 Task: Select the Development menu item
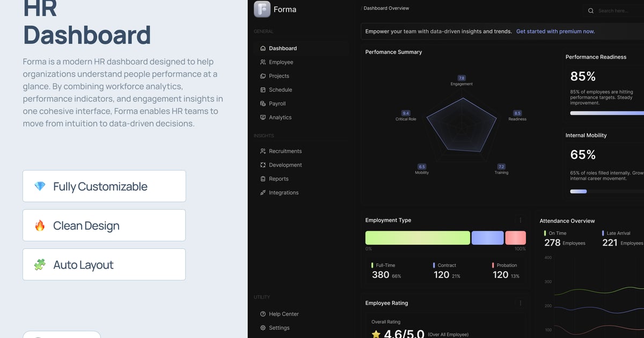pos(285,165)
